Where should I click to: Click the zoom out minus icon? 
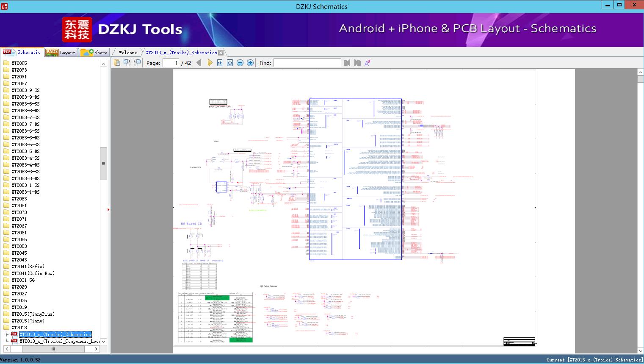(240, 63)
